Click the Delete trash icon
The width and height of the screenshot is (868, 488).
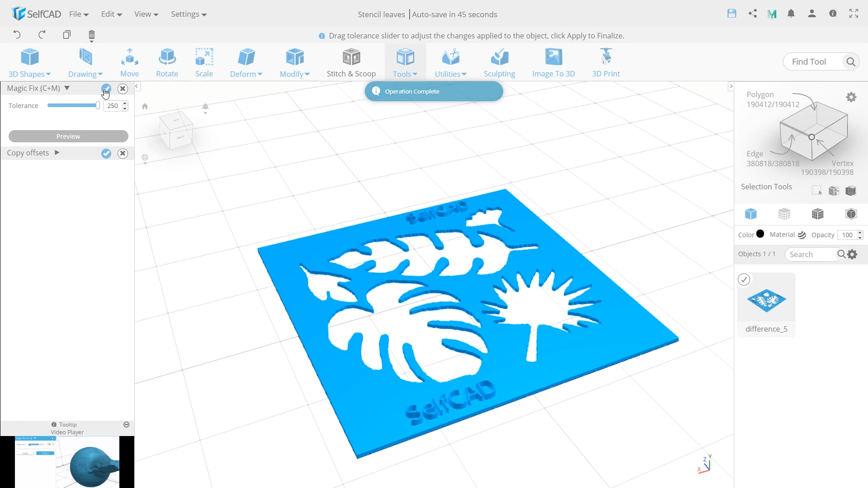pos(92,35)
